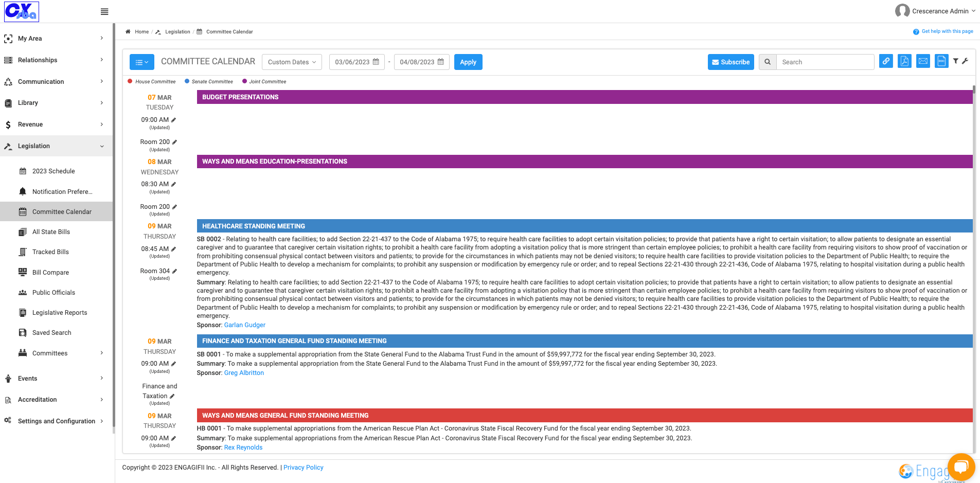Export calendar as DOC file
This screenshot has width=980, height=483.
[941, 61]
